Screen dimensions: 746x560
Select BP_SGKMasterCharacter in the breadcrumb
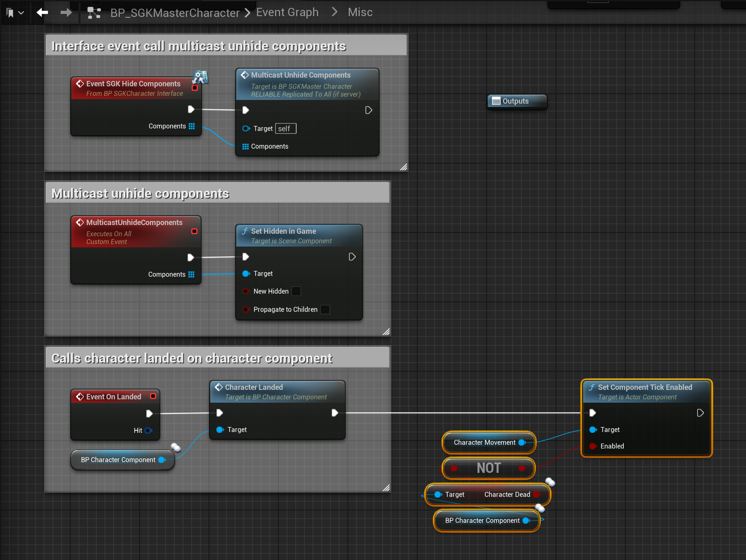[x=175, y=13]
